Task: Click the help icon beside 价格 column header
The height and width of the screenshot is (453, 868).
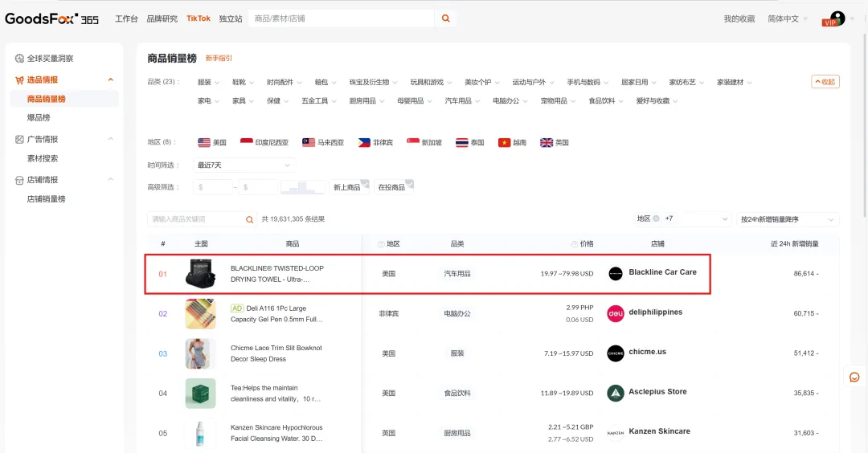Action: coord(575,244)
